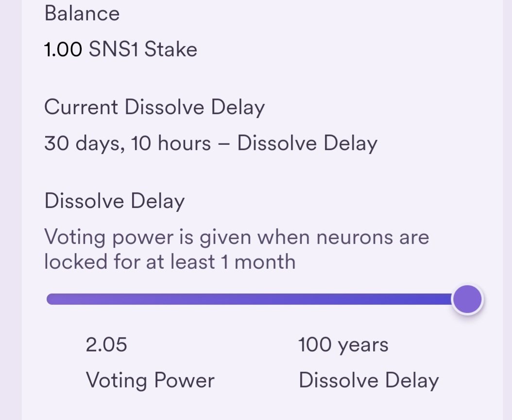Screen dimensions: 512x420
Task: Click the Dissolve Delay section title
Action: tap(115, 201)
